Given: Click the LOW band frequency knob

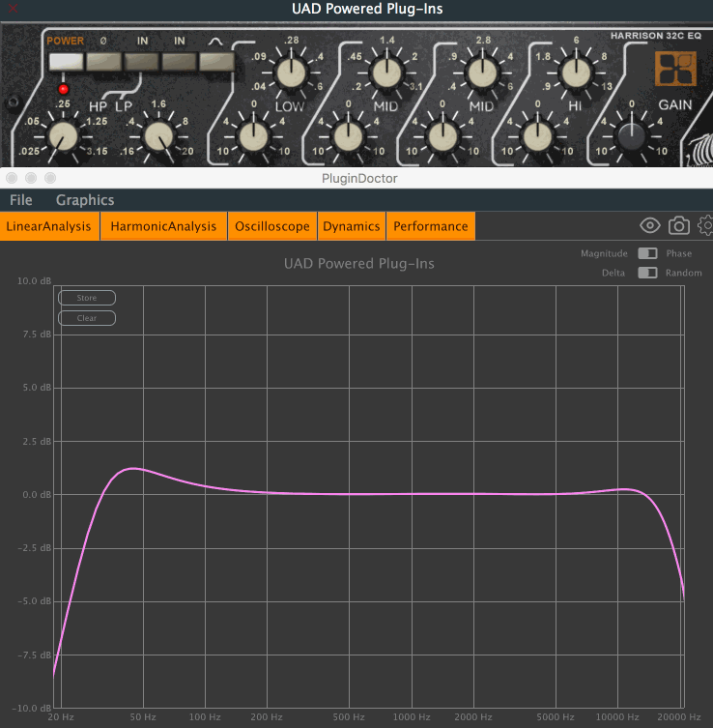Looking at the screenshot, I should tap(292, 73).
